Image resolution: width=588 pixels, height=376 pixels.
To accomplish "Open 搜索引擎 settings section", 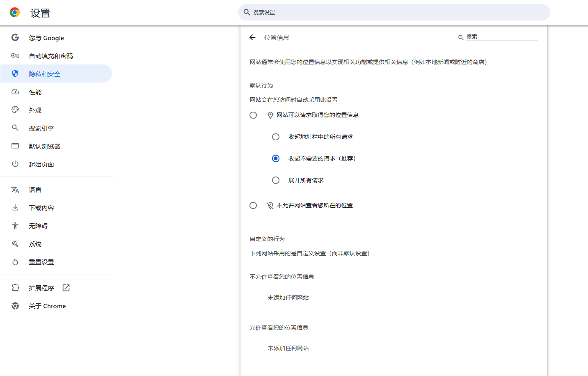I will [x=56, y=128].
